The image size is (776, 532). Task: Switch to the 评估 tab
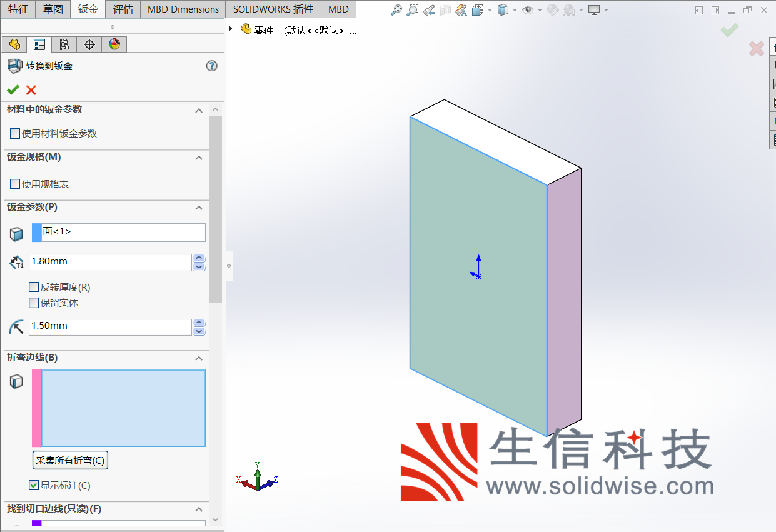[123, 9]
